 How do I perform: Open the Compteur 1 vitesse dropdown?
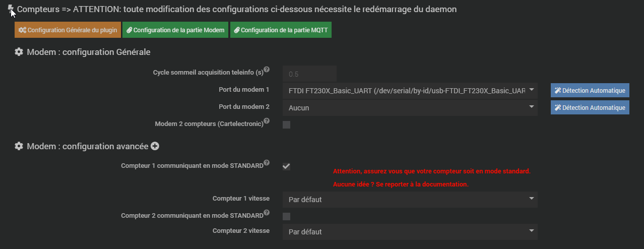point(410,199)
